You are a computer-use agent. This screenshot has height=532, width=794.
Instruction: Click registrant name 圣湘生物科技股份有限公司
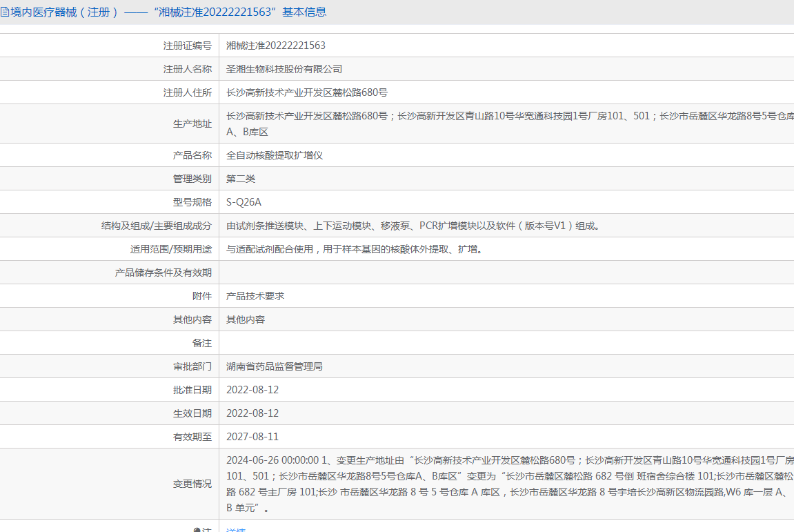[284, 69]
